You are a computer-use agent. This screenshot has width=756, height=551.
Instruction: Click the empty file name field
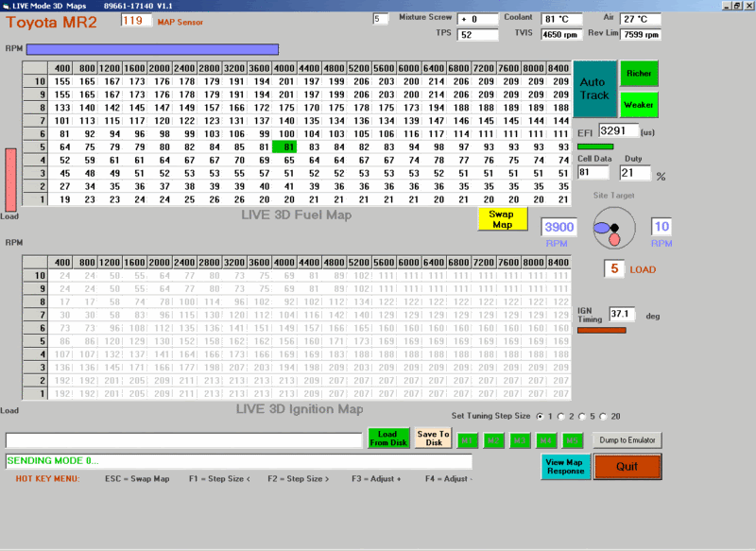tap(183, 440)
